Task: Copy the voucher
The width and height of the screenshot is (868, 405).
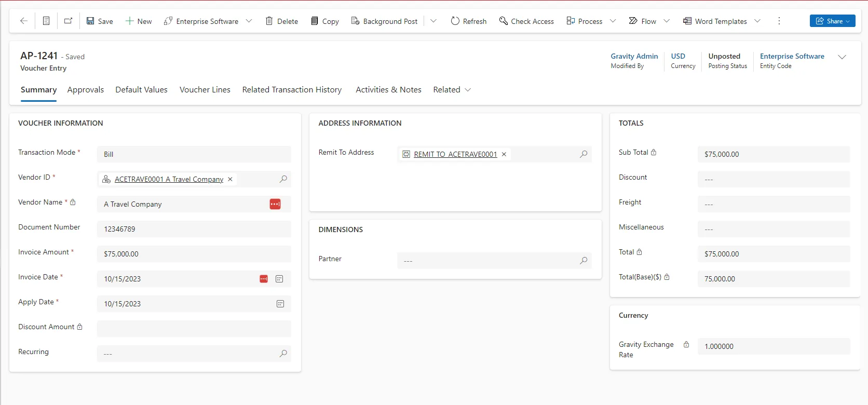Action: click(325, 21)
